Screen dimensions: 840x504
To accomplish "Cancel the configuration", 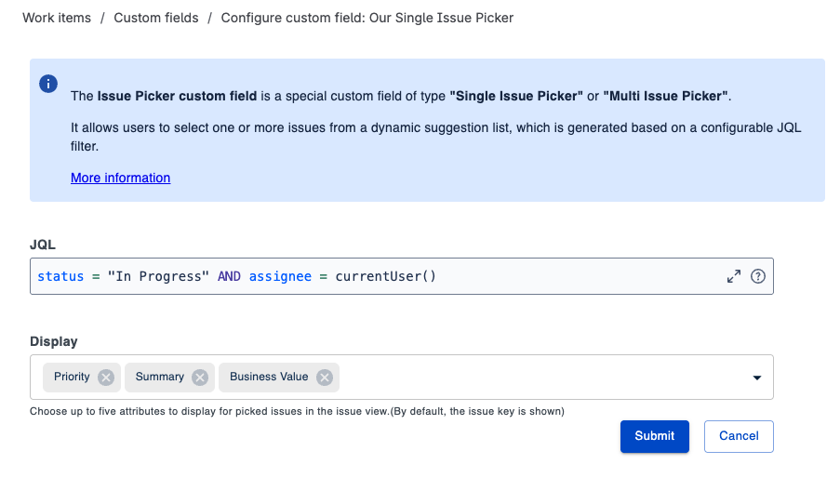I will click(739, 436).
